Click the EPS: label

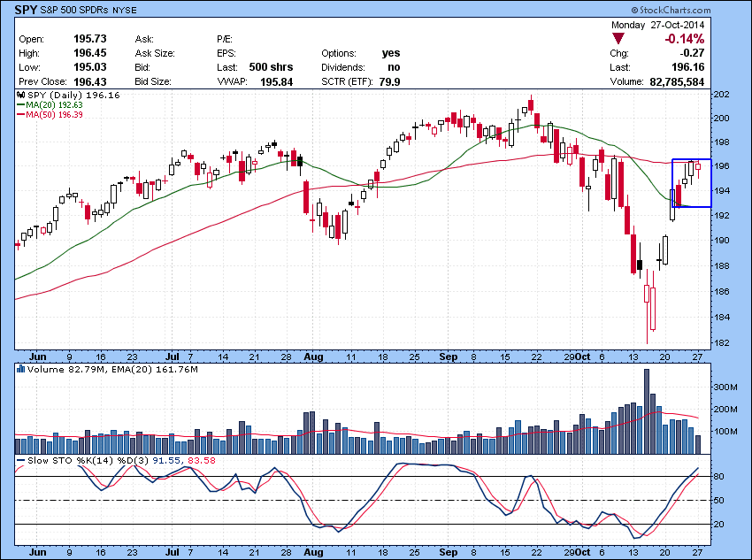[x=226, y=53]
